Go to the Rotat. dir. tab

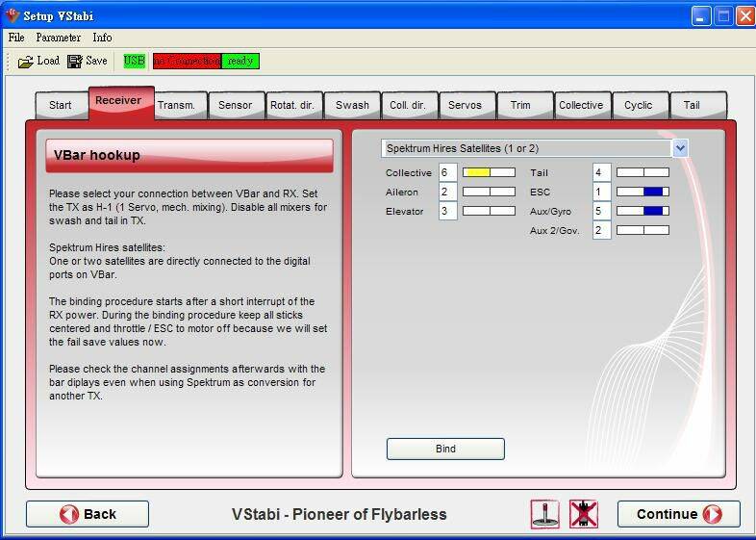(292, 105)
